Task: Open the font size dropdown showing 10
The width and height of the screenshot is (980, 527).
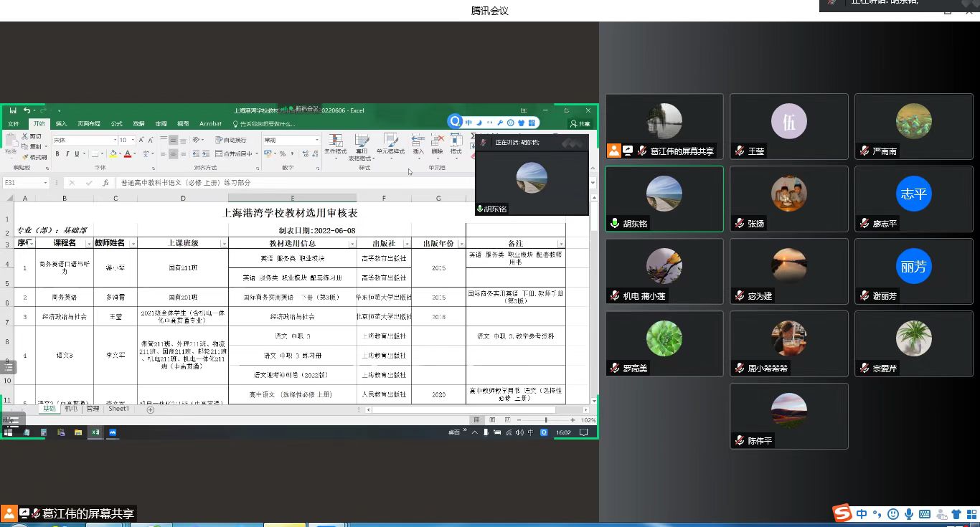Action: click(133, 140)
